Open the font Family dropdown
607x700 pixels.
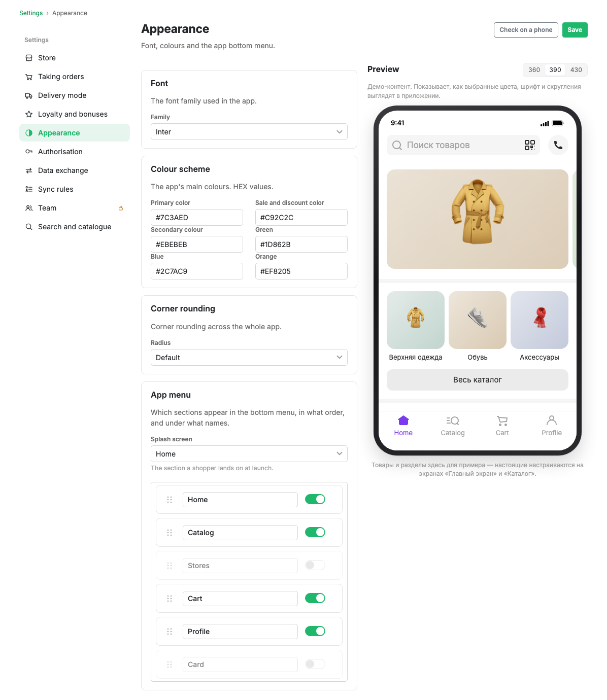(249, 132)
